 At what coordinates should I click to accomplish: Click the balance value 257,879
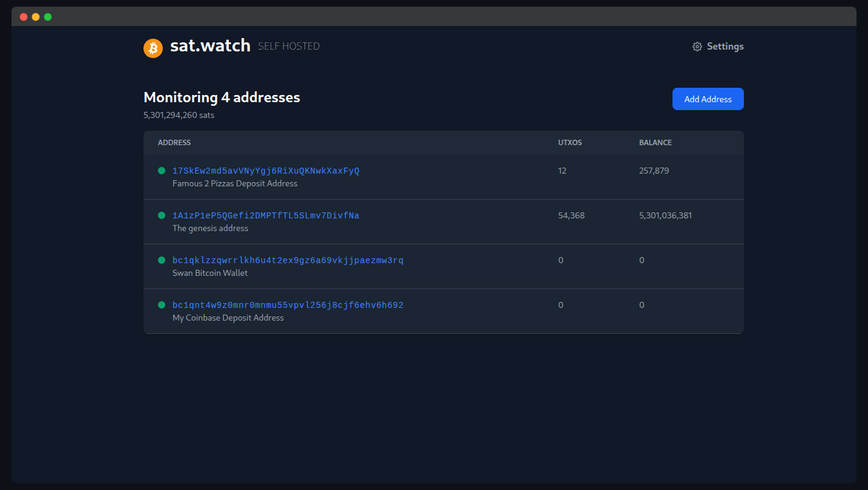coord(654,171)
